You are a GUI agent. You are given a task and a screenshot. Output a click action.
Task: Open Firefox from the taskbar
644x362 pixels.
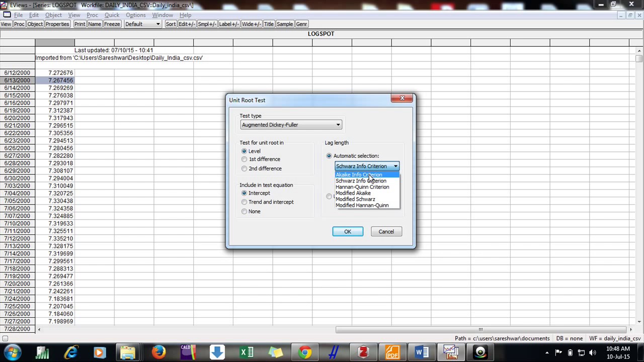coord(158,352)
